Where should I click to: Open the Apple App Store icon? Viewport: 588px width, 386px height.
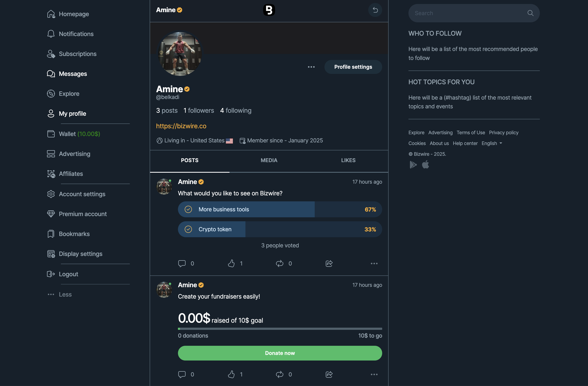pos(425,165)
